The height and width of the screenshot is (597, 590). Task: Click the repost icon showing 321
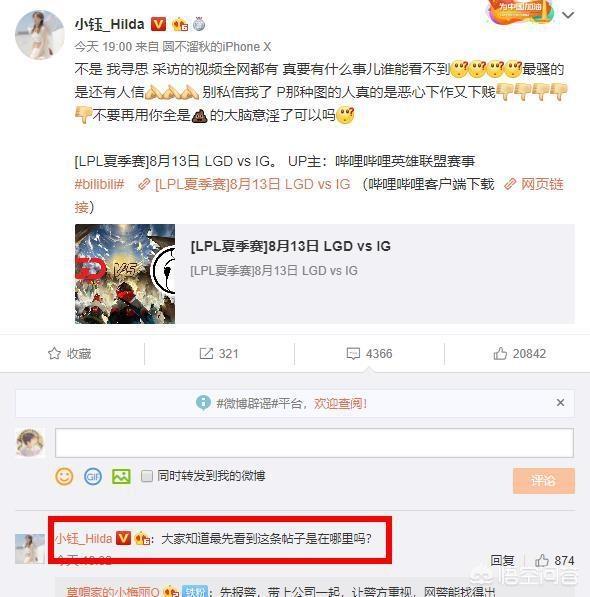pyautogui.click(x=219, y=354)
